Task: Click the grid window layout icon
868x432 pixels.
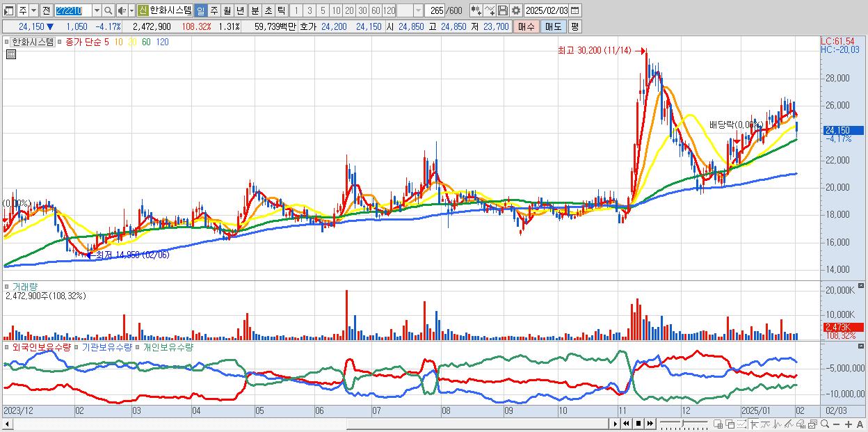Action: click(718, 424)
